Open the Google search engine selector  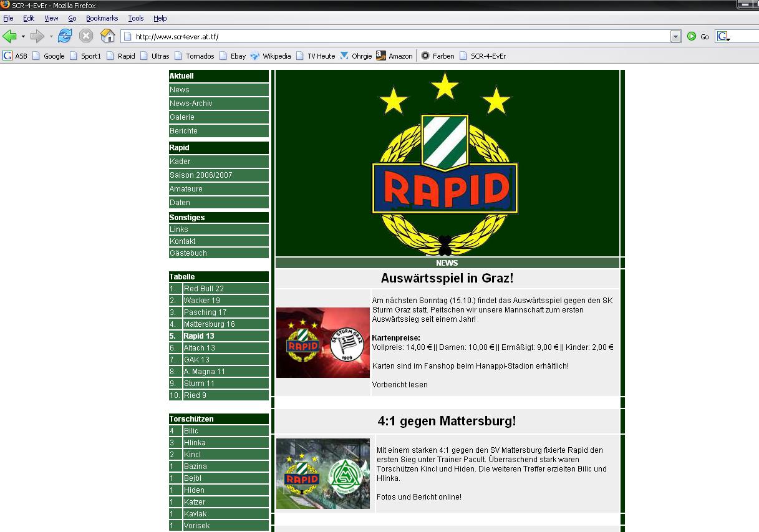(723, 36)
